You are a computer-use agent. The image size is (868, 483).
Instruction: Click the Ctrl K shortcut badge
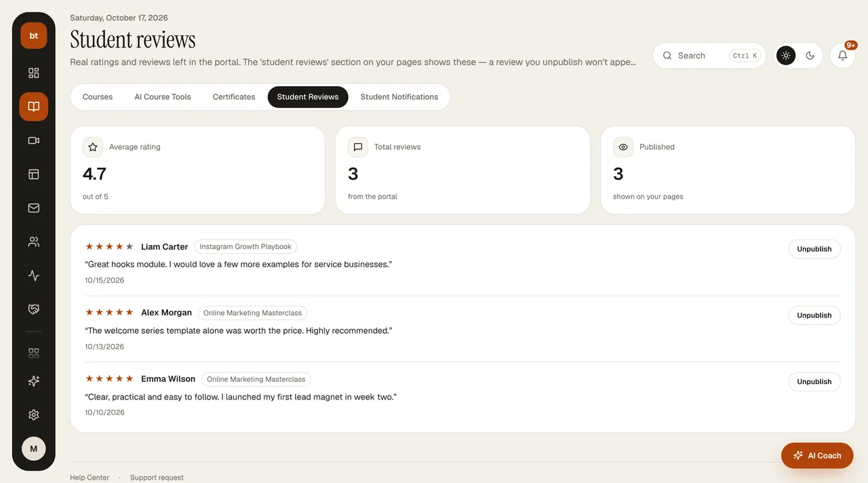tap(745, 56)
